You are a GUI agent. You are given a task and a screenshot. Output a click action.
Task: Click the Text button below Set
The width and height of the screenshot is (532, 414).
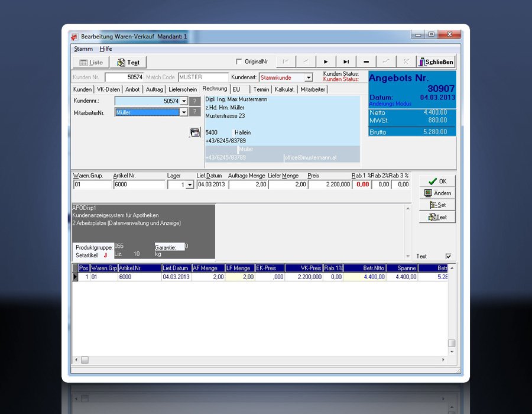tap(437, 217)
